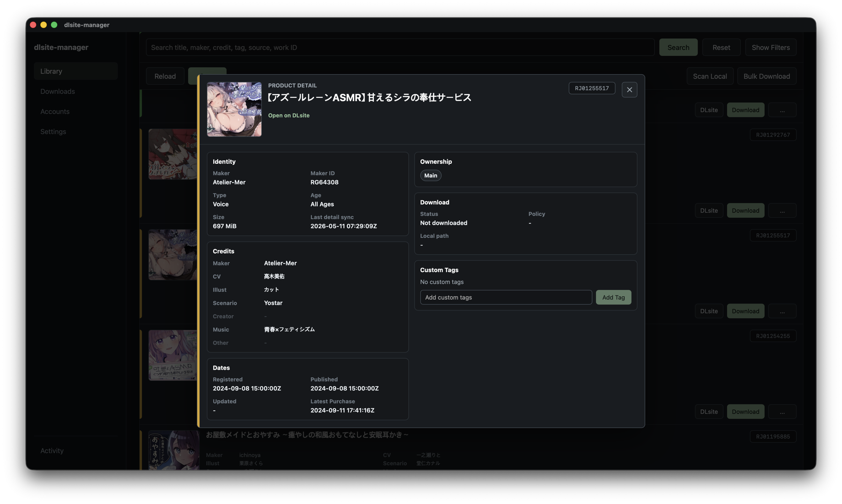Select the Atelier-Mer maker credit value
Viewport: 842px width, 504px height.
click(280, 263)
